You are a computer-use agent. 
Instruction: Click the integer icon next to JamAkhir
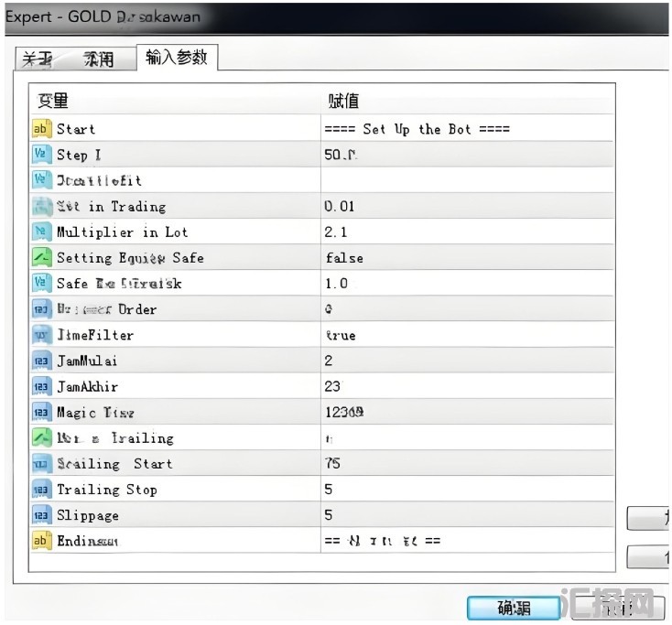tap(42, 386)
